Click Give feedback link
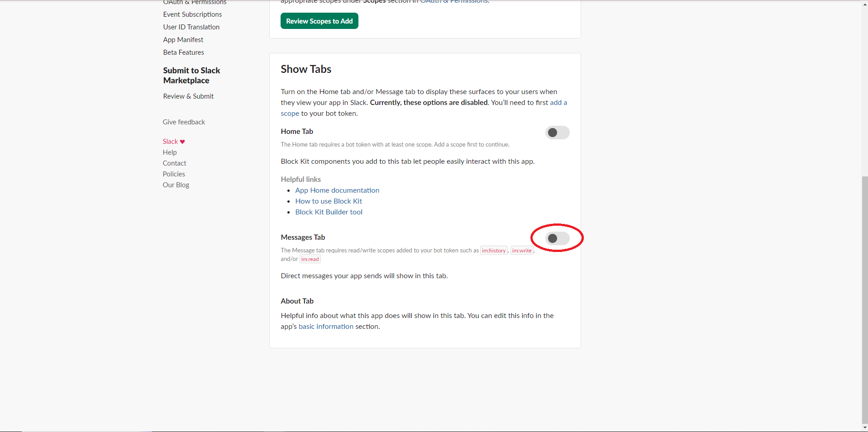This screenshot has height=432, width=868. tap(184, 122)
